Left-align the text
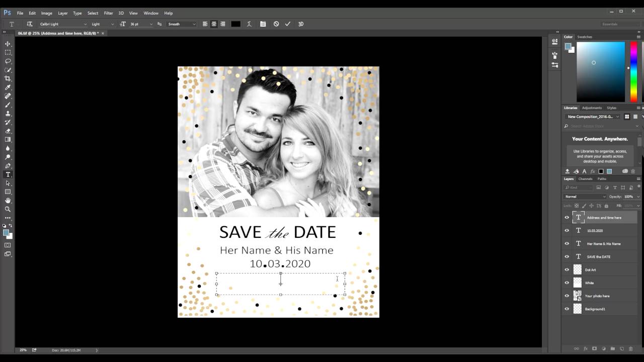644x362 pixels. (205, 24)
